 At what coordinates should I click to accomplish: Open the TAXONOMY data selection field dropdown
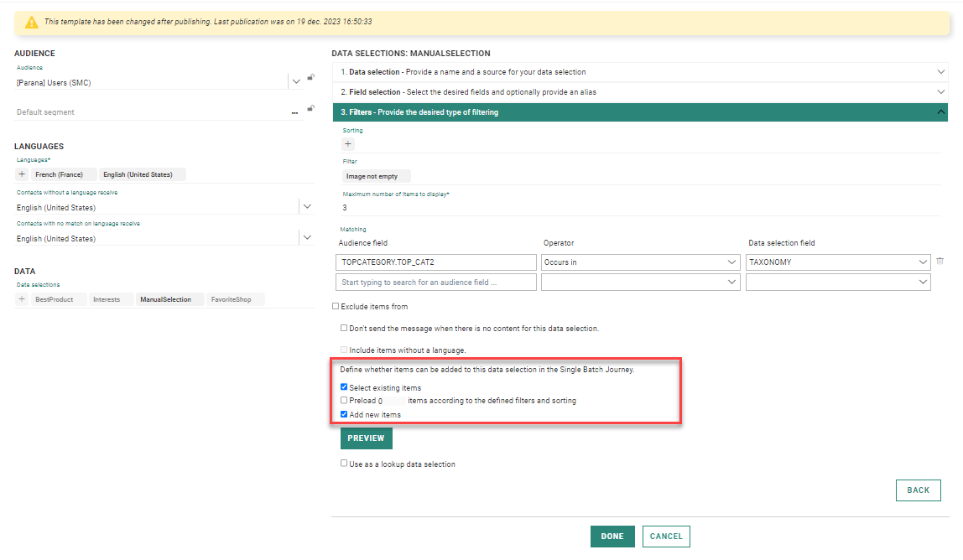click(837, 262)
